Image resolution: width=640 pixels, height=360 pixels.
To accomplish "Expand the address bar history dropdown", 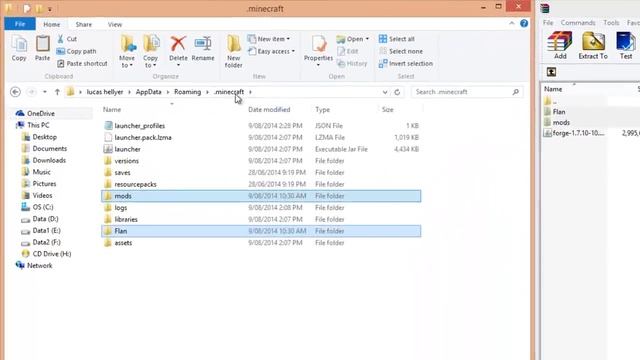I will coord(385,92).
